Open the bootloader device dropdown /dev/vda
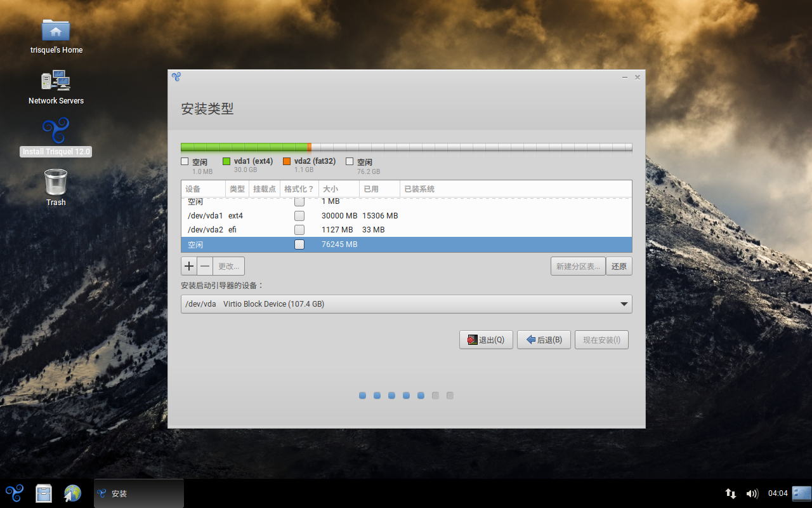 point(406,304)
